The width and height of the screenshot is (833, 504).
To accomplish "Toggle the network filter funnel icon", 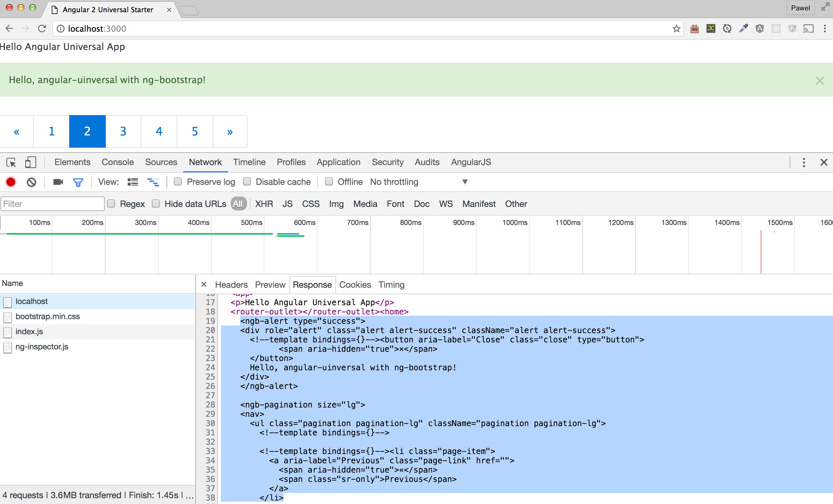I will (x=78, y=183).
